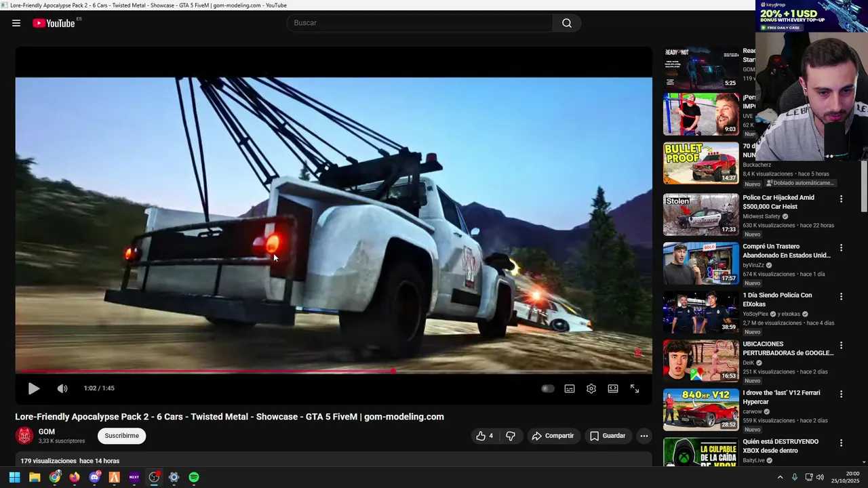
Task: Open Firefox from taskbar
Action: click(x=75, y=477)
